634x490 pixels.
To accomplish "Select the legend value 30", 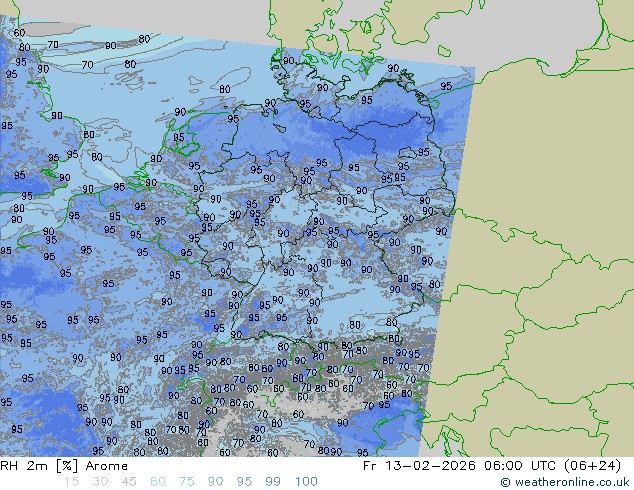I will (x=100, y=482).
